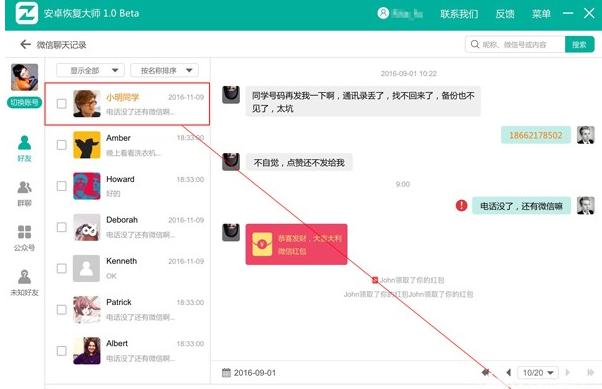Select the Deborah conversation name
Viewport: 602px width, 389px height.
(x=122, y=220)
